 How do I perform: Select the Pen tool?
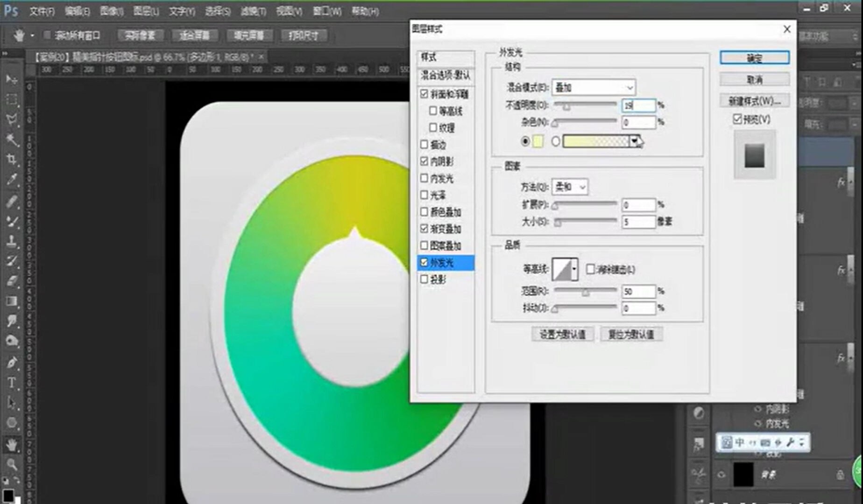click(11, 363)
